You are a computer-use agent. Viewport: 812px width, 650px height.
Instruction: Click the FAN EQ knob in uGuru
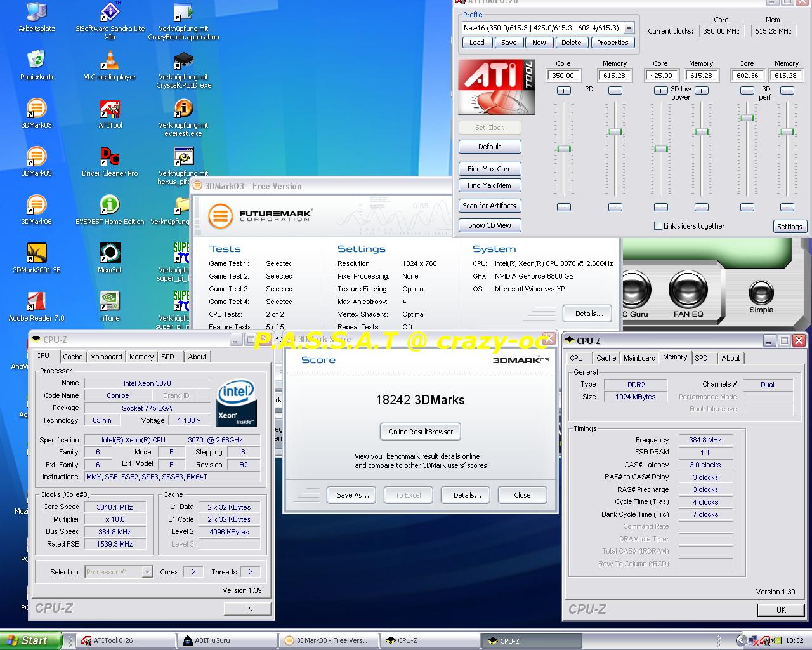click(688, 289)
